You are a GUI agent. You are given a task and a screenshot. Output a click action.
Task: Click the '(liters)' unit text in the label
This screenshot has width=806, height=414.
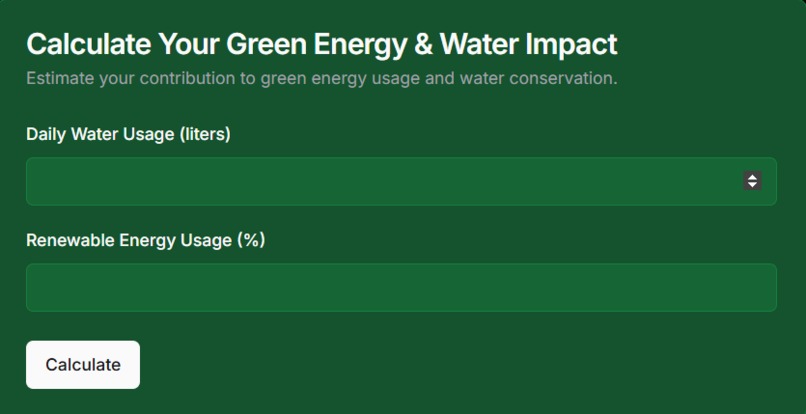point(205,134)
